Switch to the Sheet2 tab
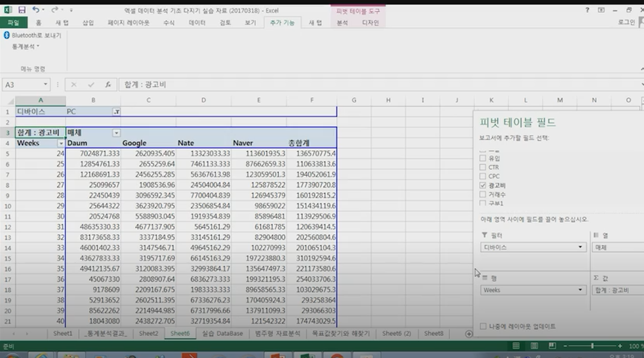The width and height of the screenshot is (644, 358). (x=148, y=334)
